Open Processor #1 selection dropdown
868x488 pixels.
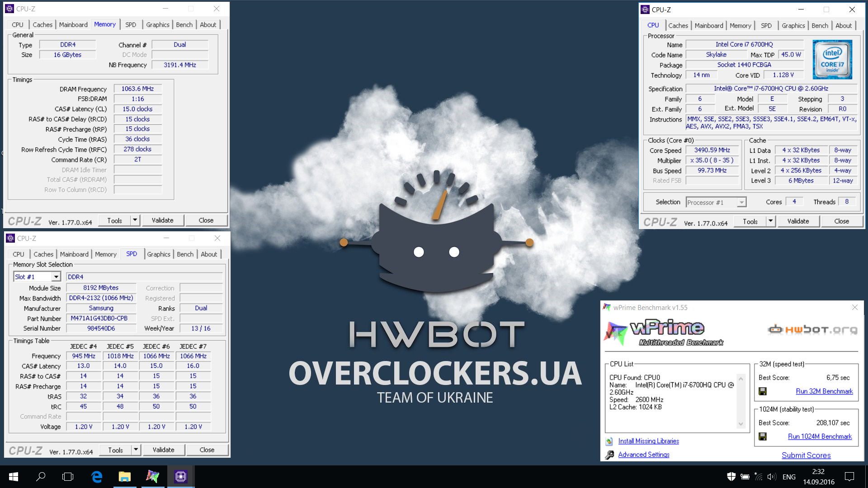point(741,202)
